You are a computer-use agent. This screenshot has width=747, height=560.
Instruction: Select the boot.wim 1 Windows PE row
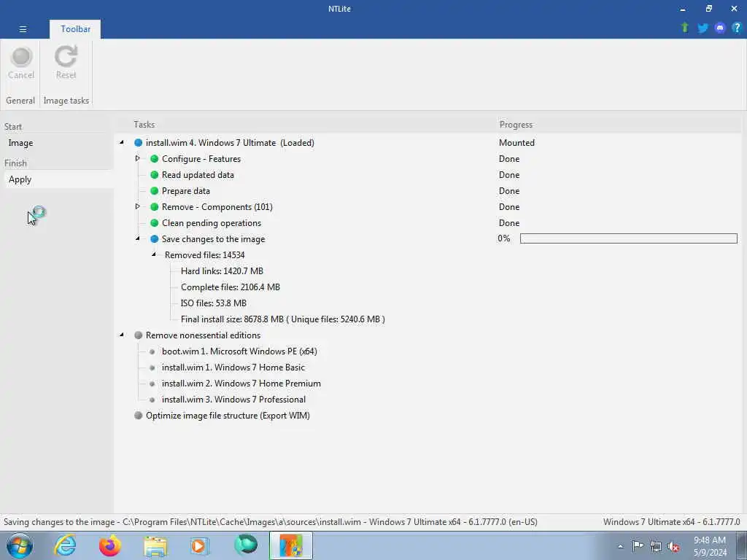[x=239, y=351]
